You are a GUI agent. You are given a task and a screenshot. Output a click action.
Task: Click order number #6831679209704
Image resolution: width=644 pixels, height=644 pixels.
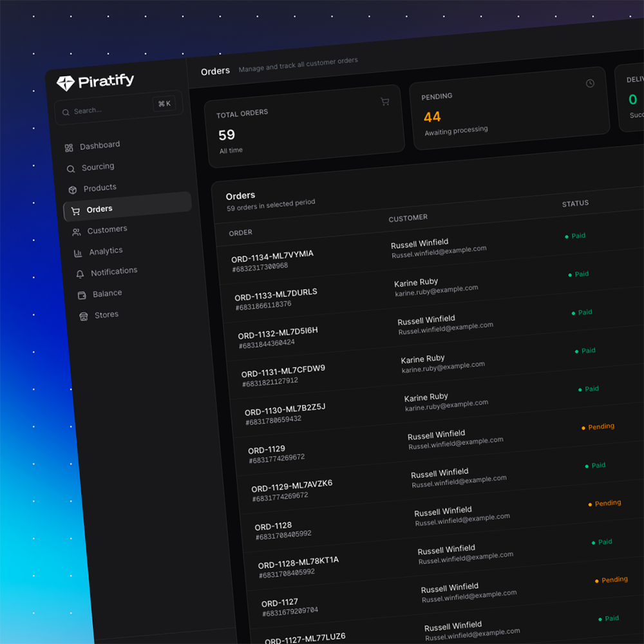(290, 612)
